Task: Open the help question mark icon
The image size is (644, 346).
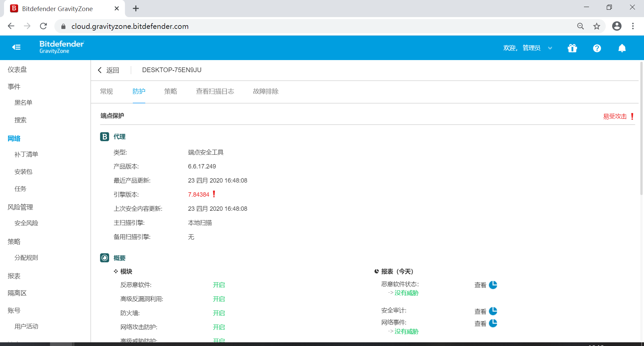Action: pyautogui.click(x=597, y=48)
